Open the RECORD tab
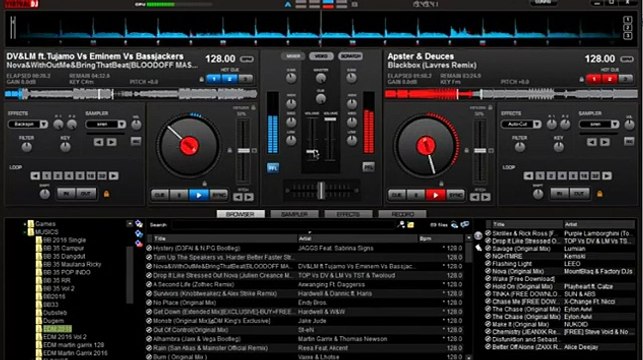 pos(402,214)
